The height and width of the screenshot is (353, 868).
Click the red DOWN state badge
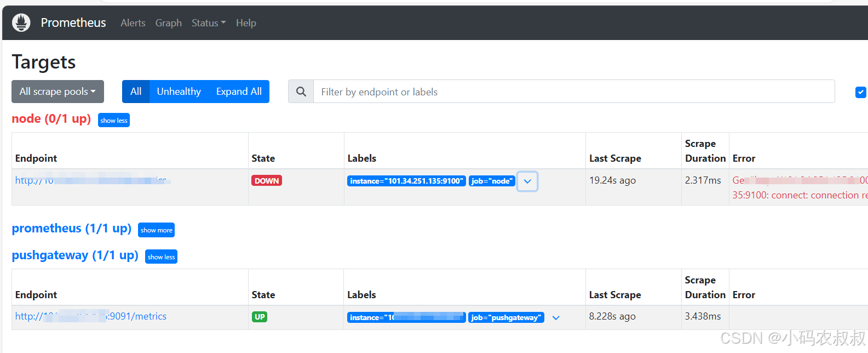click(267, 181)
